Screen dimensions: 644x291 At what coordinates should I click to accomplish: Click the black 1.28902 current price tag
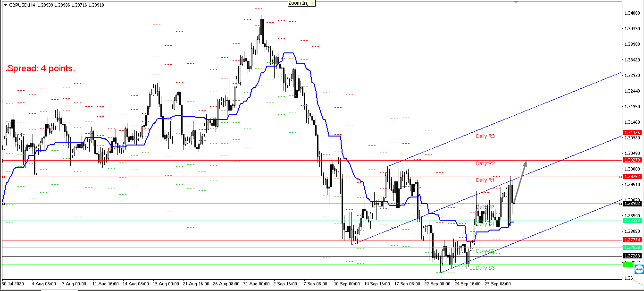coord(632,203)
